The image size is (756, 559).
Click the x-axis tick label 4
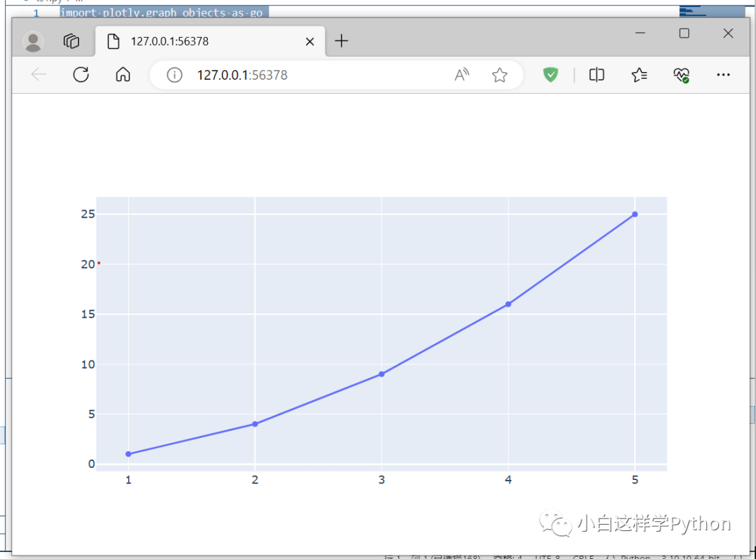[508, 480]
